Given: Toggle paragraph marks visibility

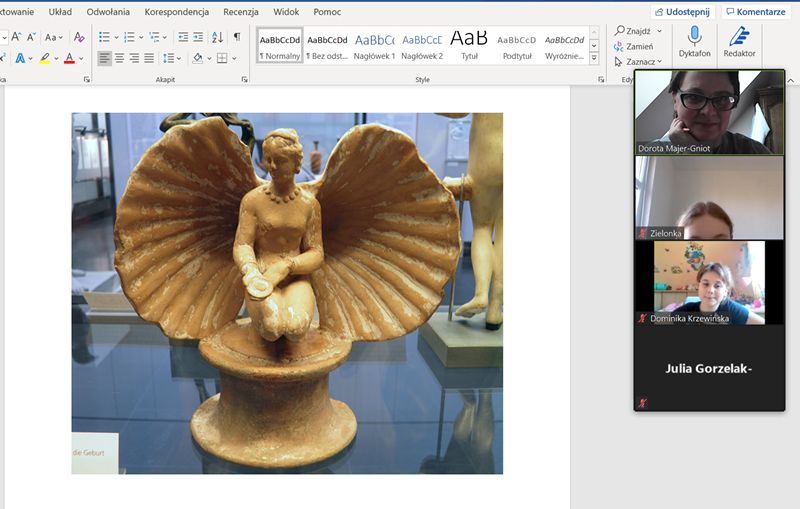Looking at the screenshot, I should click(237, 37).
